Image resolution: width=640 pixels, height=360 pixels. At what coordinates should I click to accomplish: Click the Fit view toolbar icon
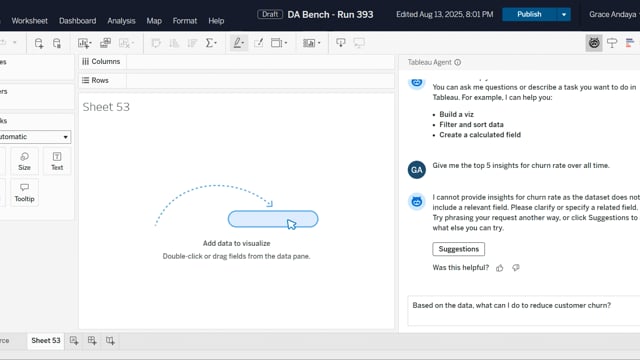(x=276, y=43)
